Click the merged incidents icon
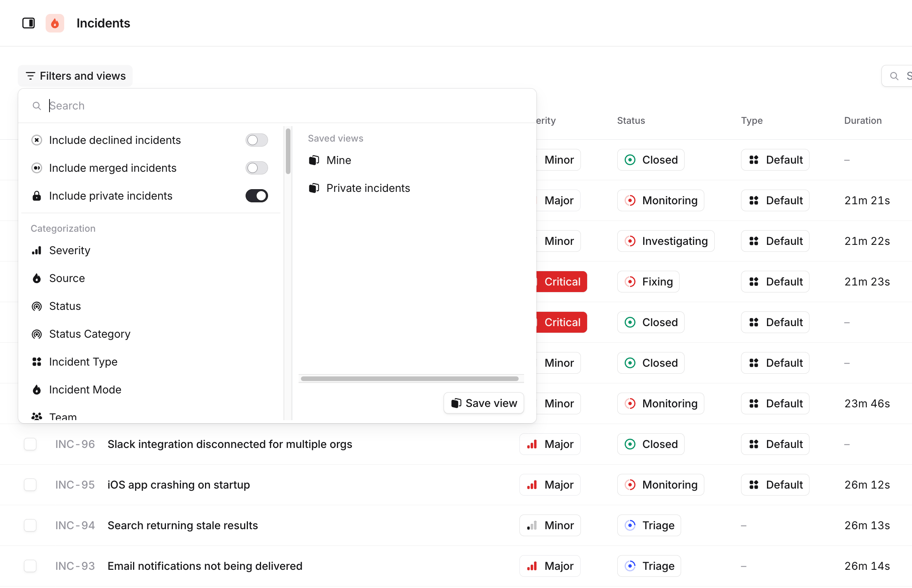The width and height of the screenshot is (912, 588). tap(37, 168)
